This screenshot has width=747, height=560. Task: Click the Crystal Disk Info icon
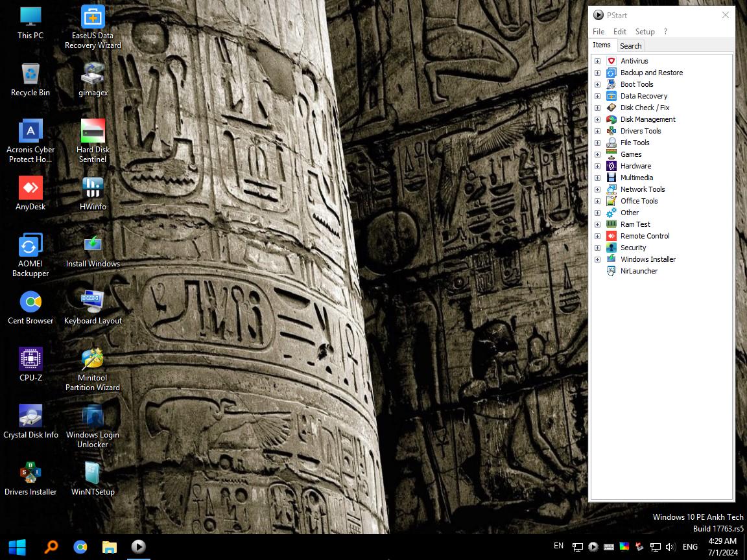30,421
